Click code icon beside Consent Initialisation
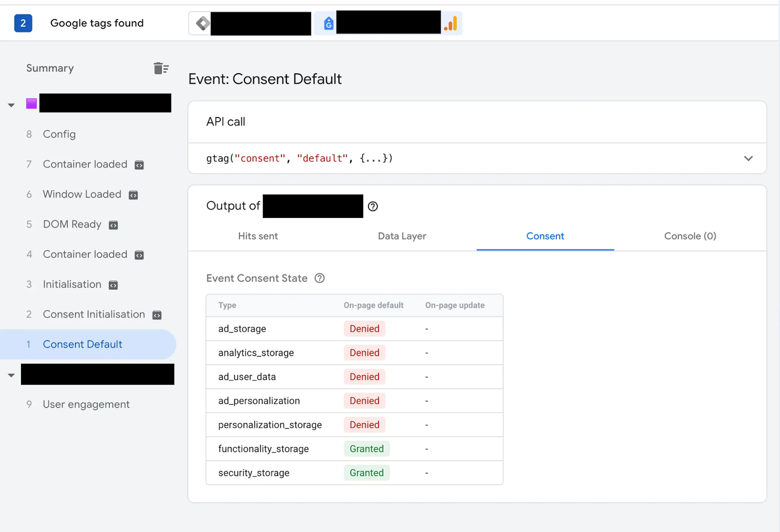The image size is (780, 532). pos(157,315)
